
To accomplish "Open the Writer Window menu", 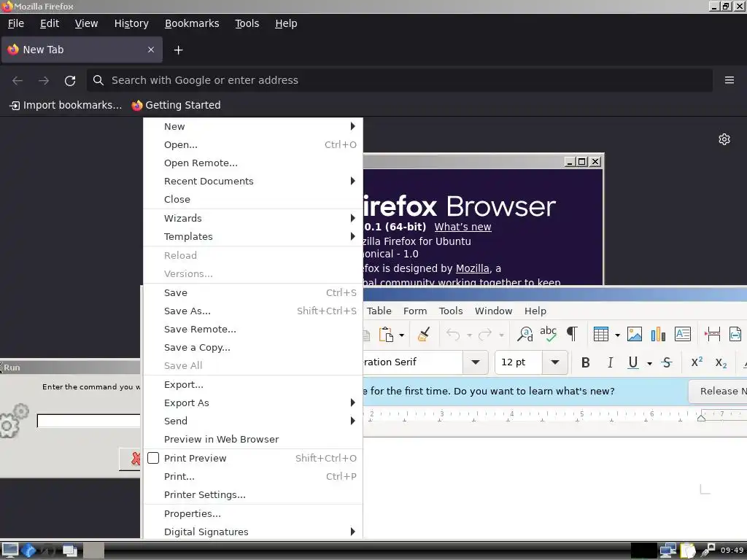I will pos(494,311).
